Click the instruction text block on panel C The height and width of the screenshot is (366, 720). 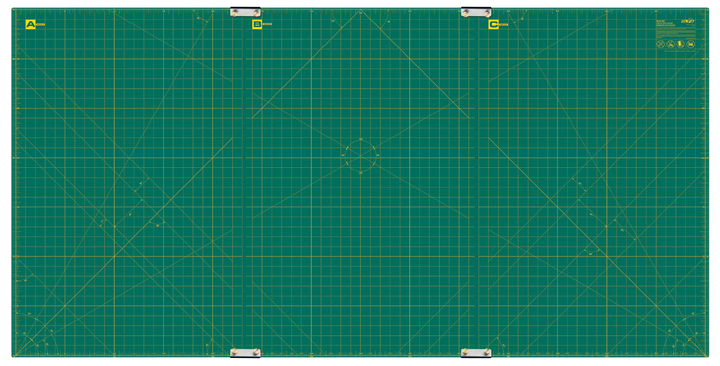coord(675,31)
